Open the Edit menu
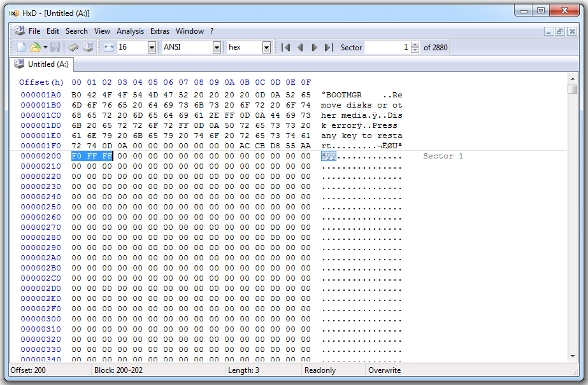588x385 pixels. (53, 31)
